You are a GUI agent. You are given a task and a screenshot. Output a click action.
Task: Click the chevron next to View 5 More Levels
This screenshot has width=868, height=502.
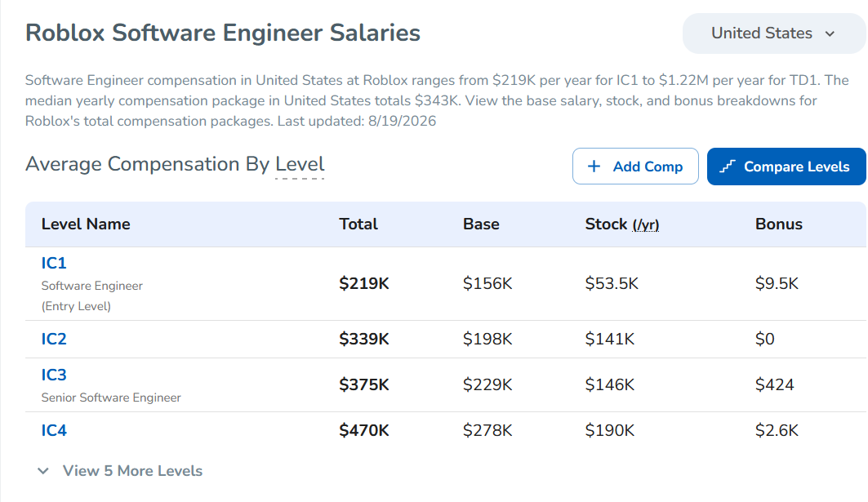[x=43, y=471]
